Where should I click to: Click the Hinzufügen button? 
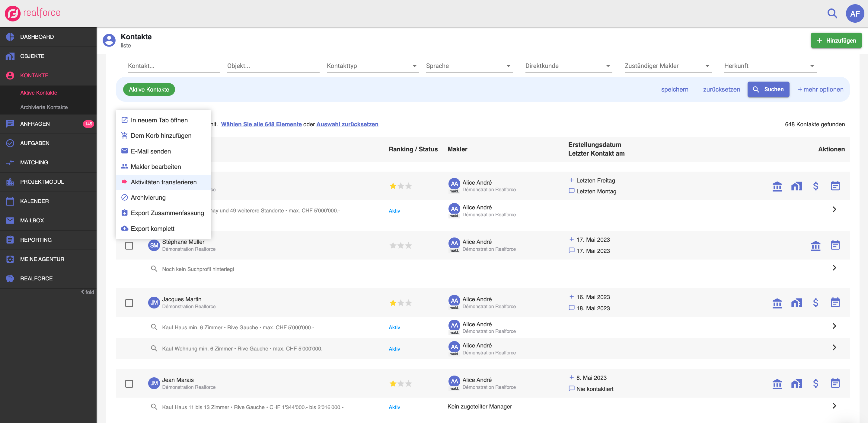pyautogui.click(x=836, y=40)
